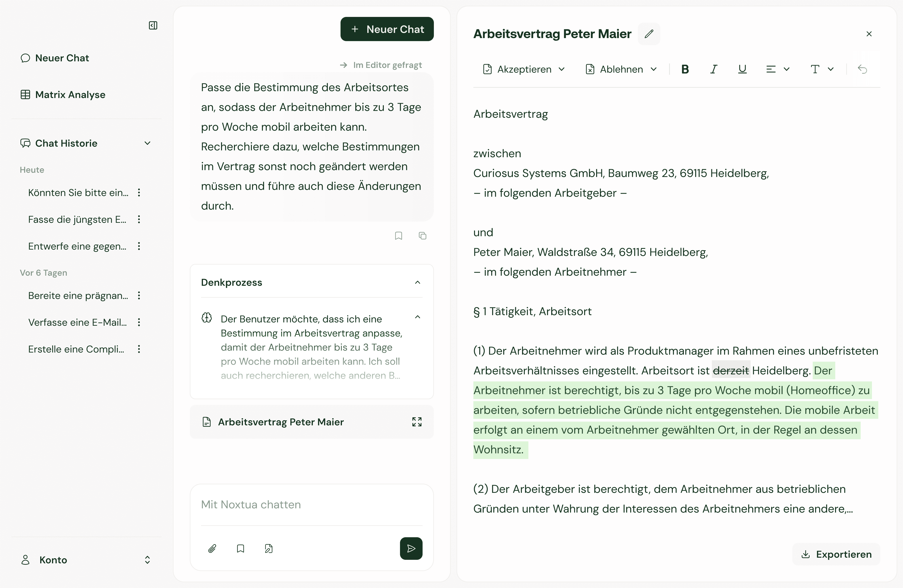The height and width of the screenshot is (588, 903).
Task: Expand Arbeitsvertrag Peter Maier to fullscreen
Action: coord(417,422)
